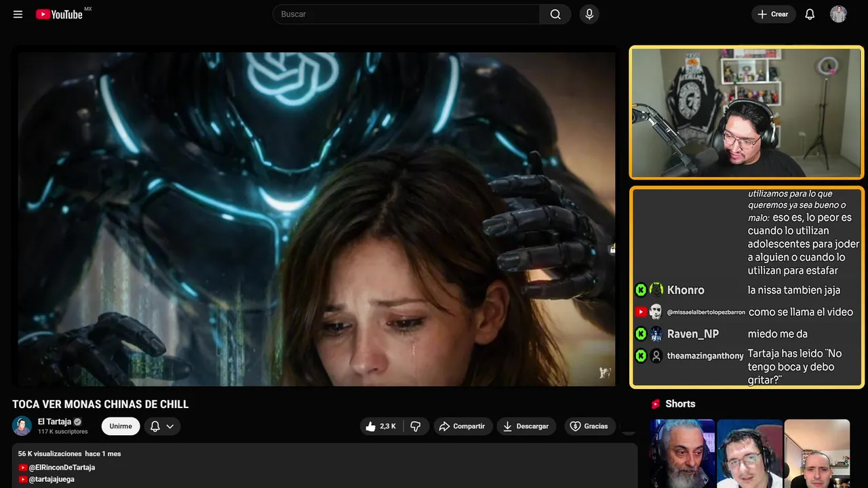
Task: Click the message 'miedo me da'
Action: click(778, 334)
